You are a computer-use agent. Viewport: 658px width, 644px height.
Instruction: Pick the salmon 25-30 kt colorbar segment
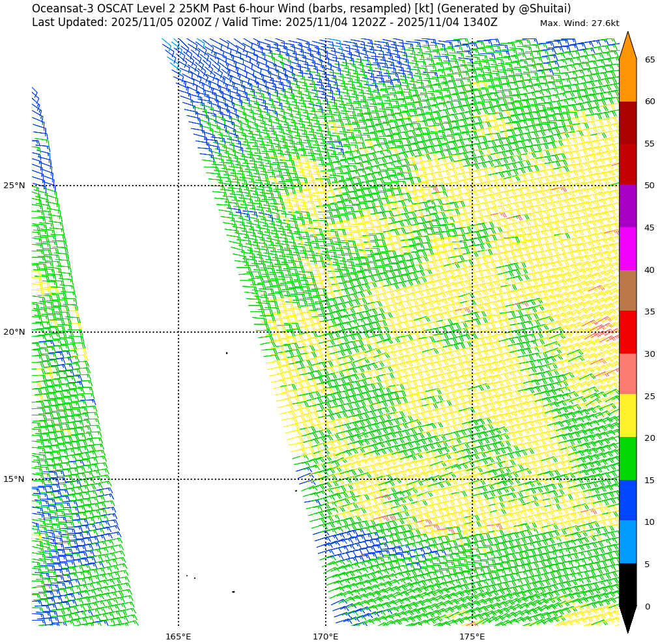(627, 374)
